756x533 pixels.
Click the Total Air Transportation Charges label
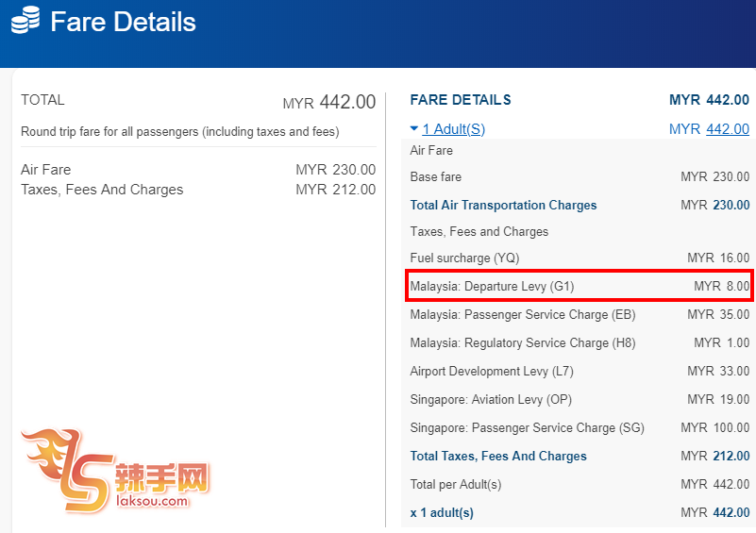coord(503,205)
